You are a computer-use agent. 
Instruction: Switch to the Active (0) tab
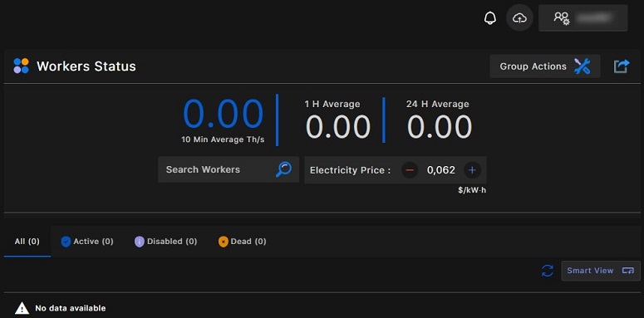click(87, 242)
